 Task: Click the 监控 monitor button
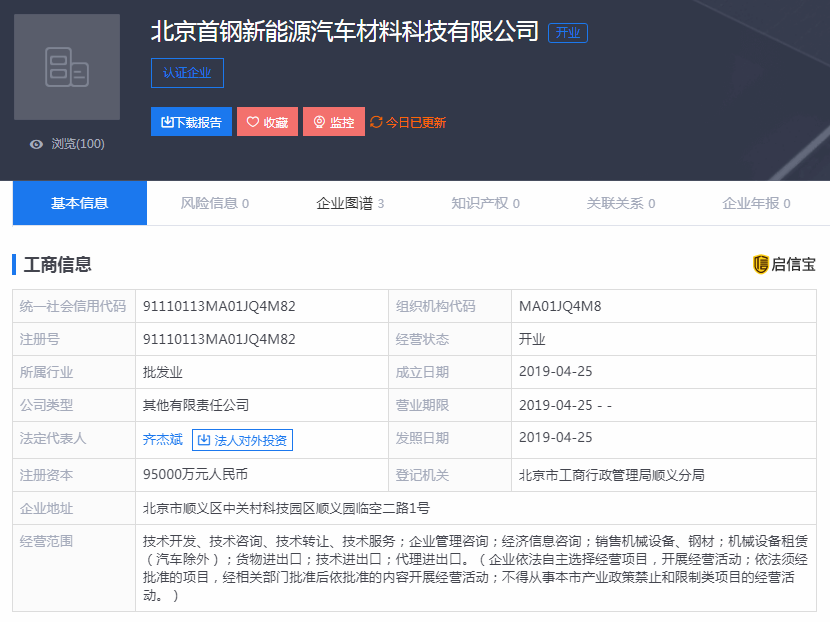pyautogui.click(x=333, y=122)
